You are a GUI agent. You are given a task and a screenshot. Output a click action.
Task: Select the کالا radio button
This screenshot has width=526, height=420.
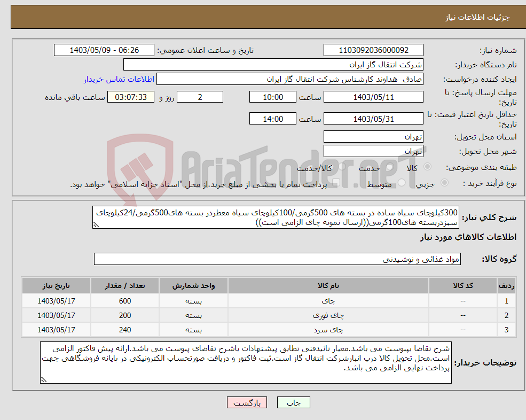[427, 167]
